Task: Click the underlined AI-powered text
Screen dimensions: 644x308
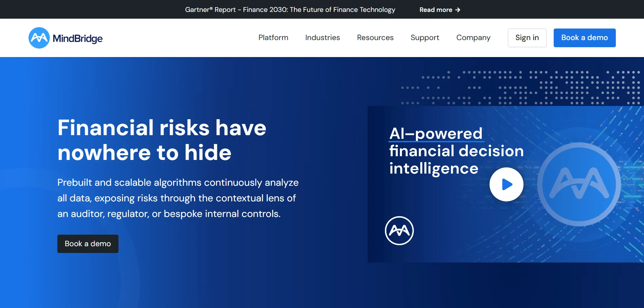Action: [x=436, y=133]
